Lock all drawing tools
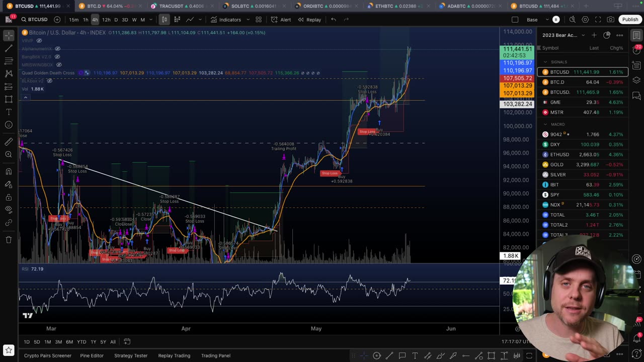Image resolution: width=644 pixels, height=362 pixels. 9,197
